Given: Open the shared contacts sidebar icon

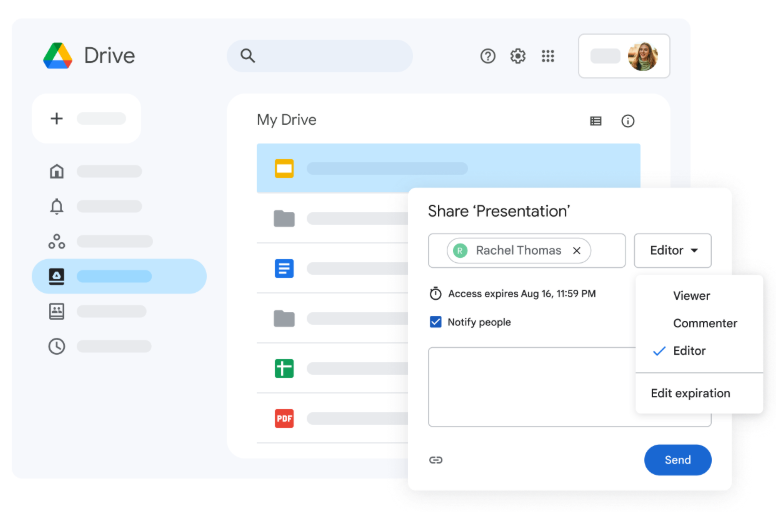Looking at the screenshot, I should click(56, 311).
